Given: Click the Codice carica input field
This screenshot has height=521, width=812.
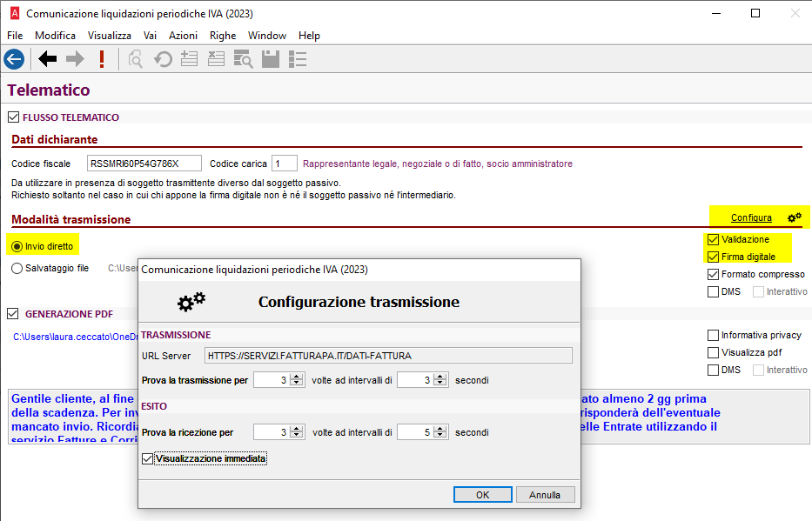Looking at the screenshot, I should click(x=285, y=164).
